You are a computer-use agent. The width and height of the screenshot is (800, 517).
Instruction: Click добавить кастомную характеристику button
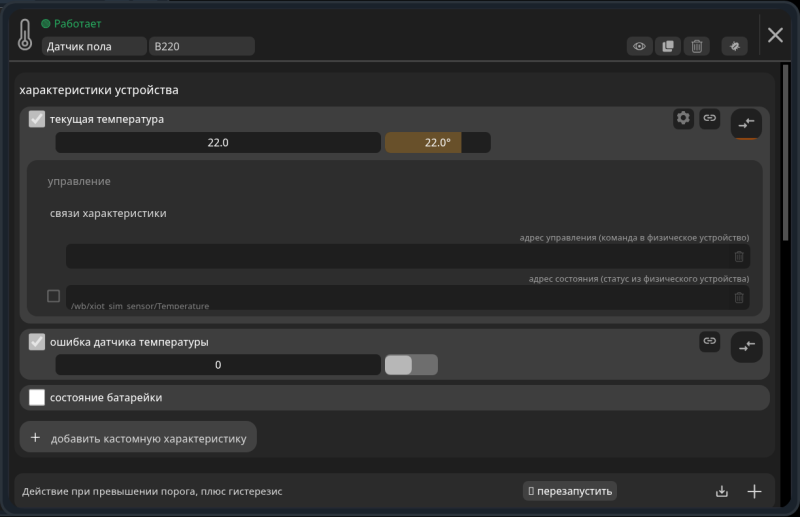(138, 437)
